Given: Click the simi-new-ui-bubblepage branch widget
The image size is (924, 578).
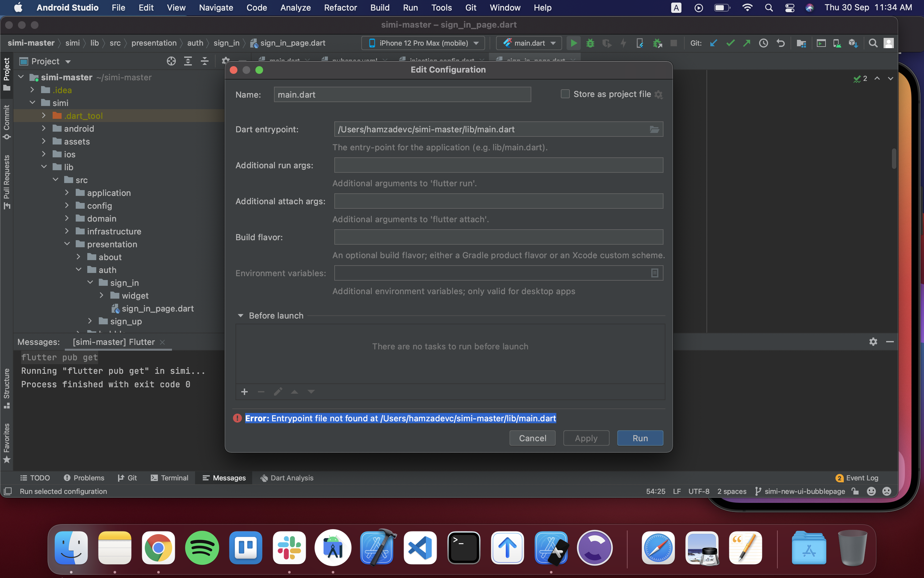Looking at the screenshot, I should pyautogui.click(x=800, y=491).
